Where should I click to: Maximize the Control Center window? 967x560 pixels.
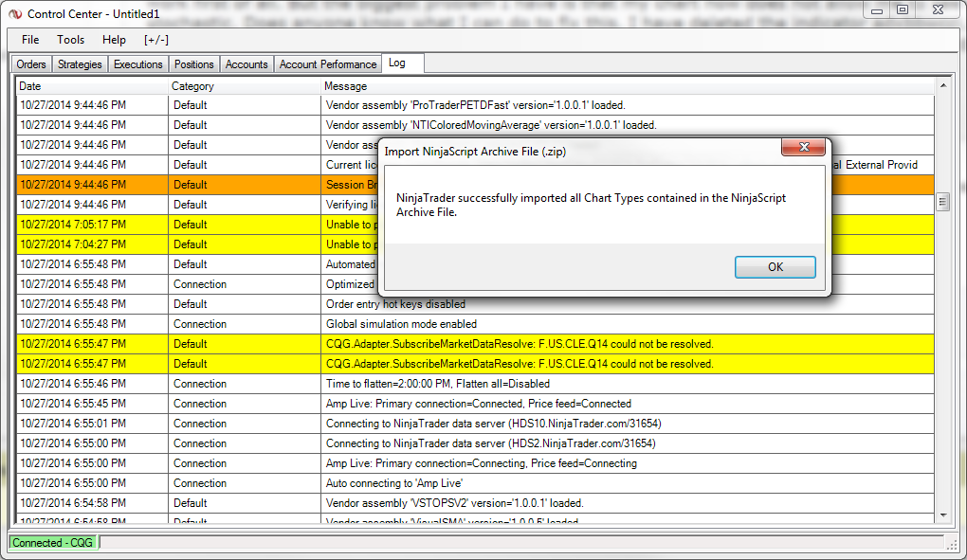pyautogui.click(x=903, y=9)
